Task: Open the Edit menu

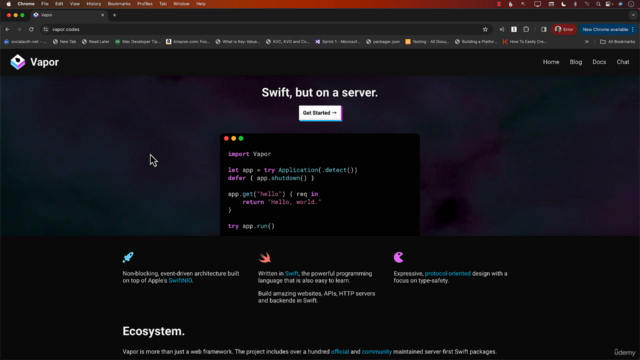Action: coord(59,4)
